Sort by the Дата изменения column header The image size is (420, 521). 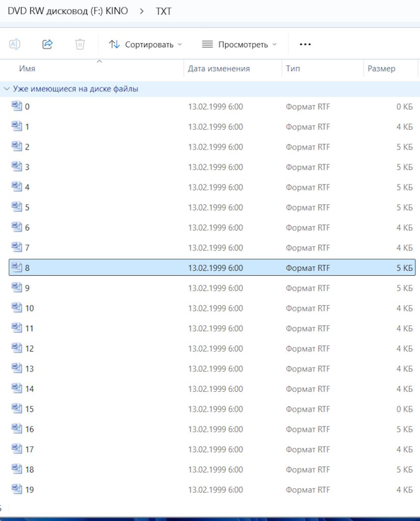219,69
